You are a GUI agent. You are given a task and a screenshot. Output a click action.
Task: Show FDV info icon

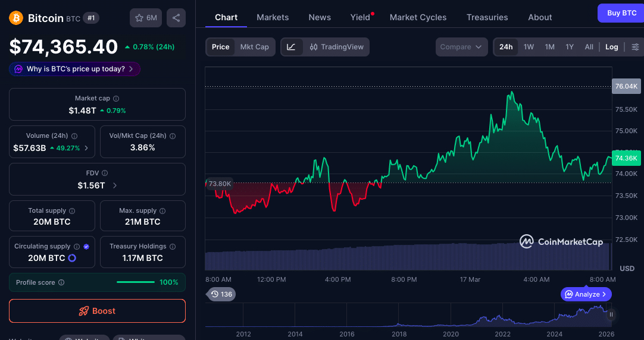[x=105, y=173]
